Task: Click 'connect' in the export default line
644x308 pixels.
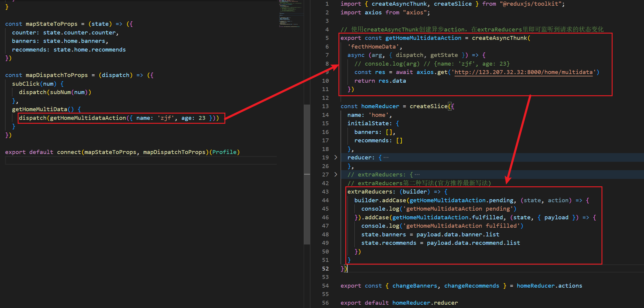Action: coord(69,152)
